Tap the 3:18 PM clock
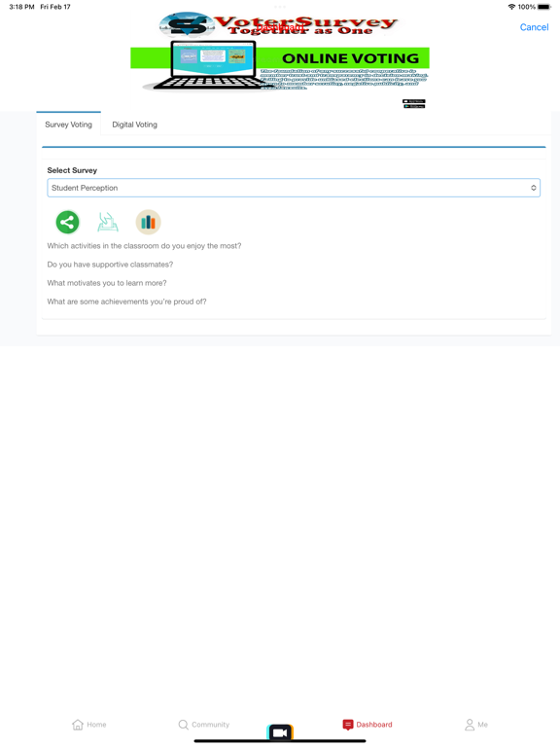Screen dimensions: 560x747 [x=21, y=7]
